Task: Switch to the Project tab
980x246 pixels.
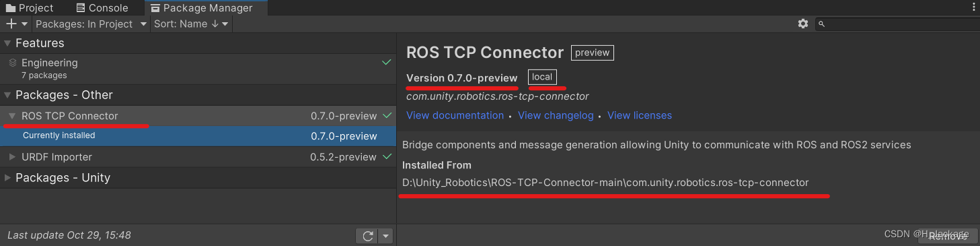Action: click(x=30, y=8)
